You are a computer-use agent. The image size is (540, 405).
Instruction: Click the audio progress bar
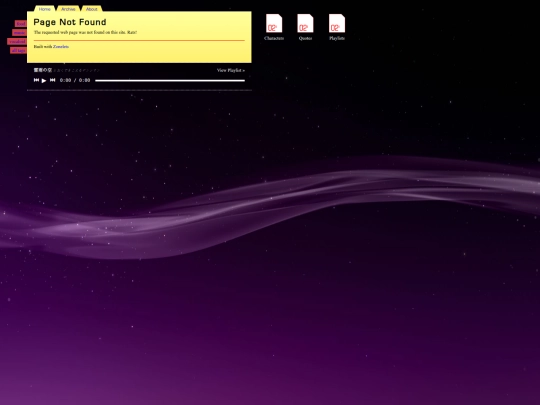pyautogui.click(x=170, y=81)
